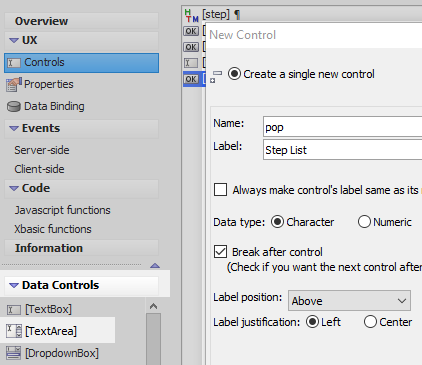Open the Properties pane

tap(48, 84)
